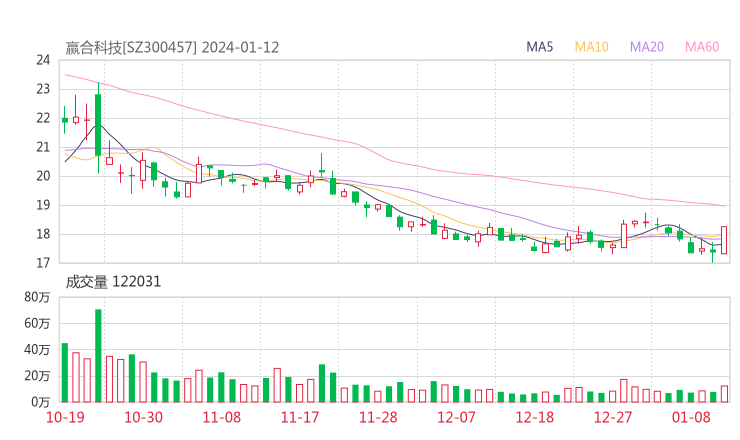The height and width of the screenshot is (440, 740).
Task: Click the chart title 赢合科技[SZ300457]
Action: (131, 47)
